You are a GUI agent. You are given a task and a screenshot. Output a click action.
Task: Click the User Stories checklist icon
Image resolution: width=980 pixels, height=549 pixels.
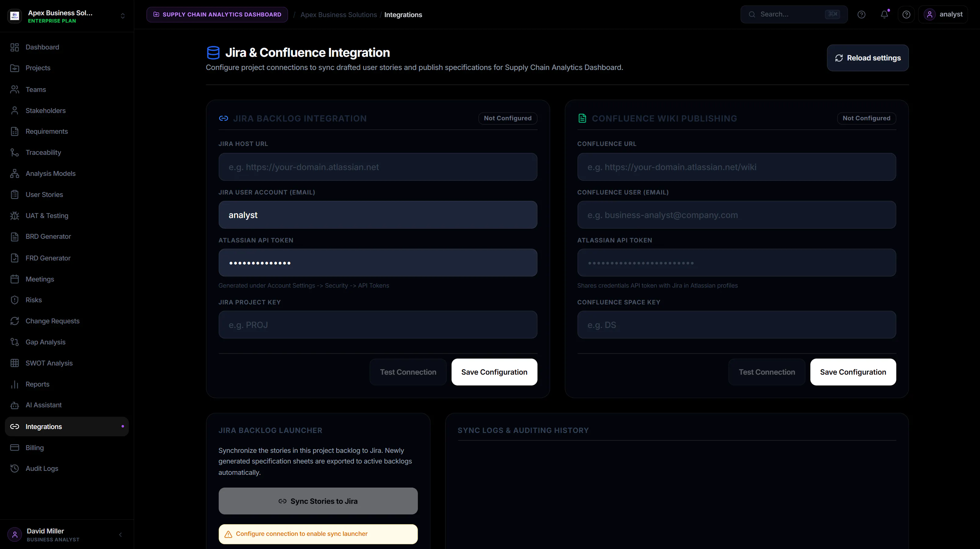(x=14, y=195)
